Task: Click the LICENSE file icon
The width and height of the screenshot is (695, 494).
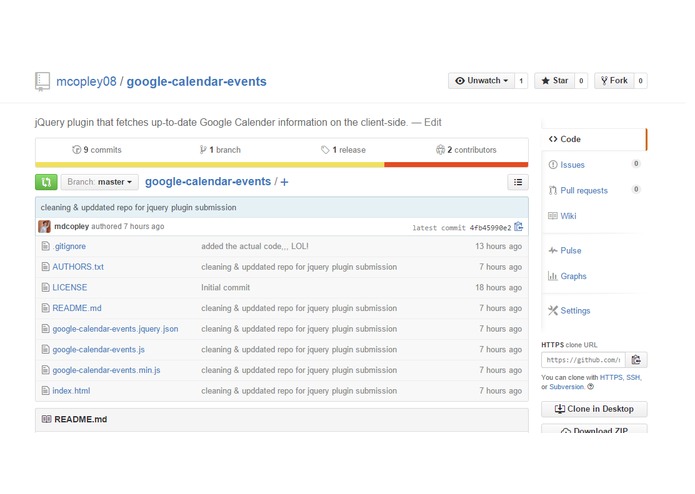Action: pyautogui.click(x=45, y=287)
